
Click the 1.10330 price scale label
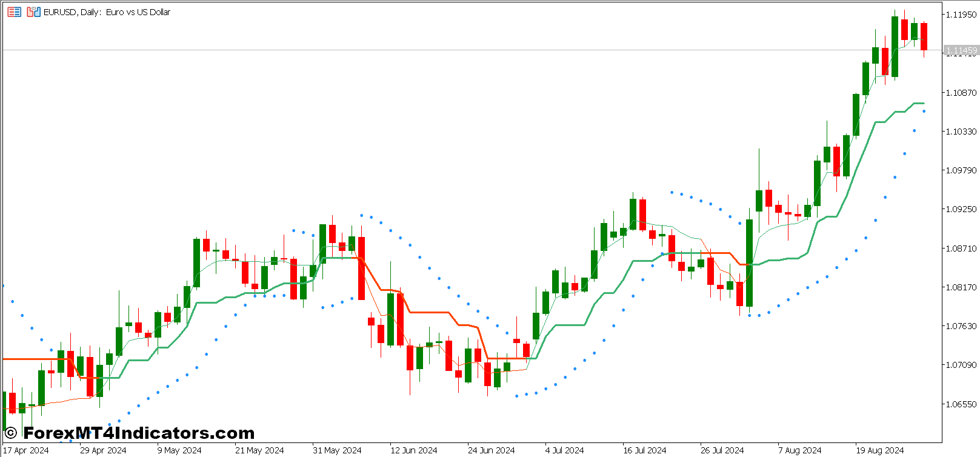click(961, 132)
